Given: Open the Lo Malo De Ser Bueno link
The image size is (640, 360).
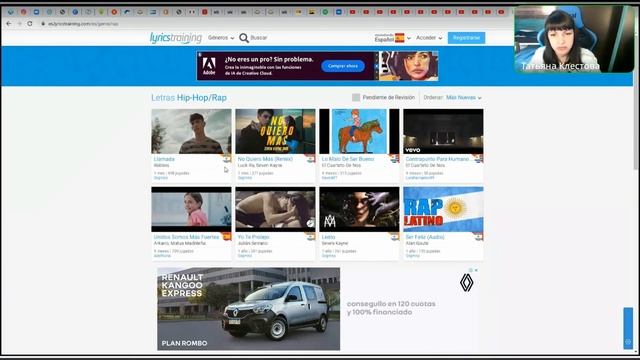Looking at the screenshot, I should pos(348,159).
